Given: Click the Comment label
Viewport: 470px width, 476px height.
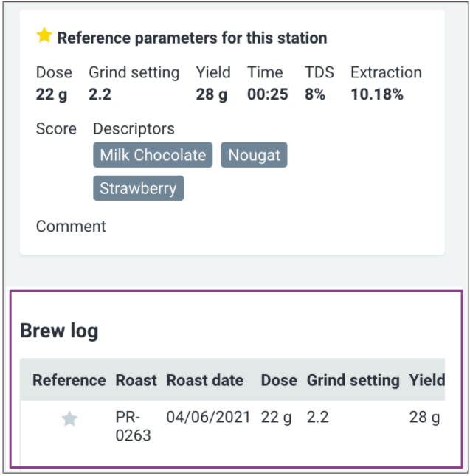Looking at the screenshot, I should 71,227.
